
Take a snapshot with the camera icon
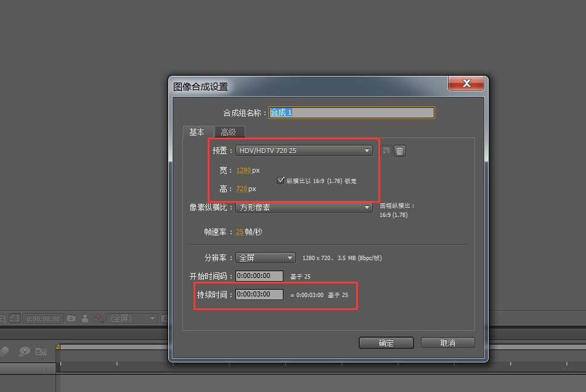click(71, 318)
